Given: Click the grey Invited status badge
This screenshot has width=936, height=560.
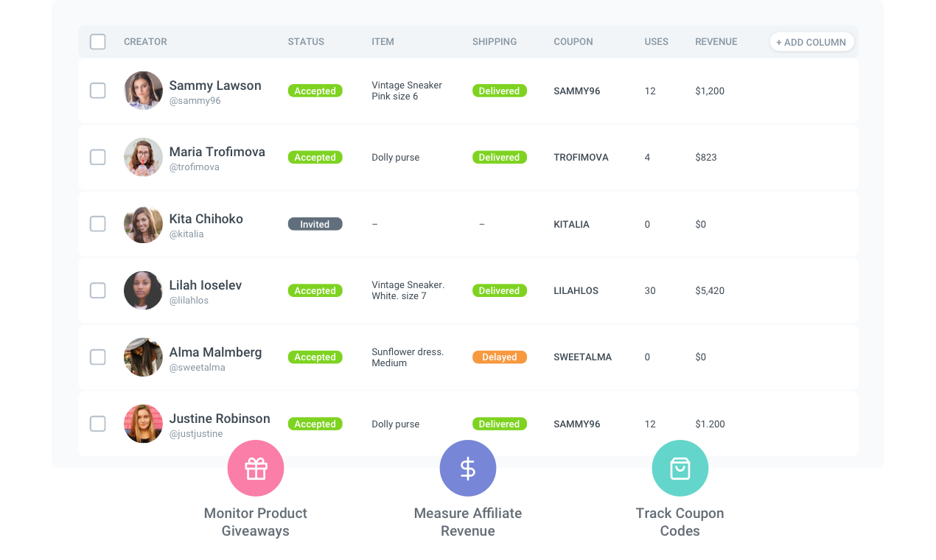Looking at the screenshot, I should click(x=315, y=224).
